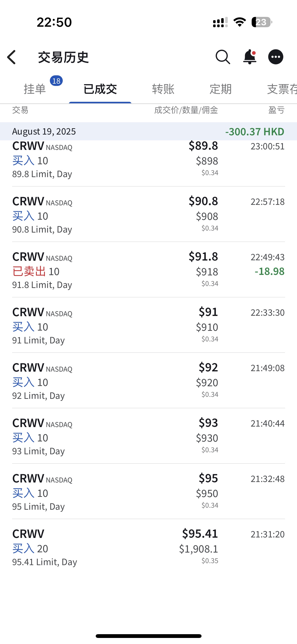
Task: Open the 定期 tab
Action: point(220,89)
